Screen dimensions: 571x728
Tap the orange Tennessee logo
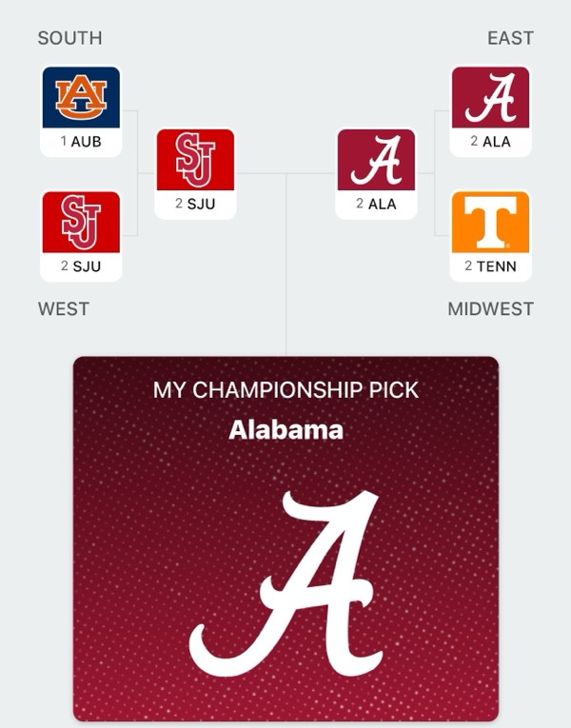point(490,223)
